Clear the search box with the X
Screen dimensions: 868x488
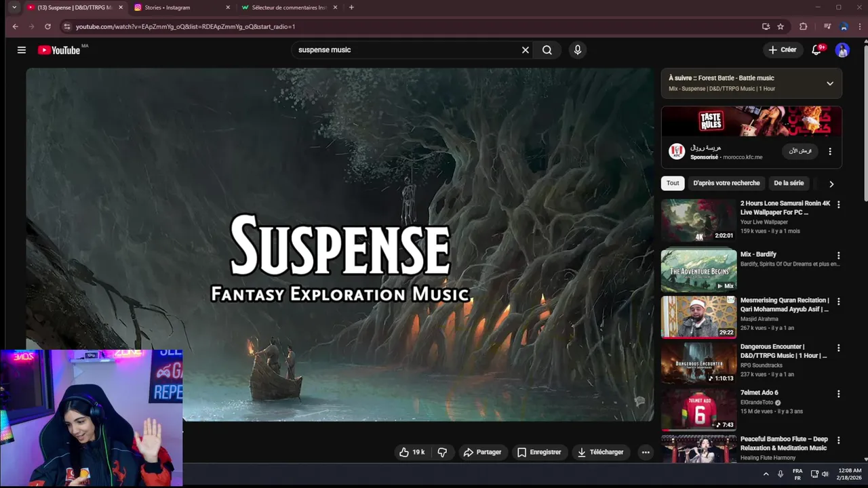[525, 49]
